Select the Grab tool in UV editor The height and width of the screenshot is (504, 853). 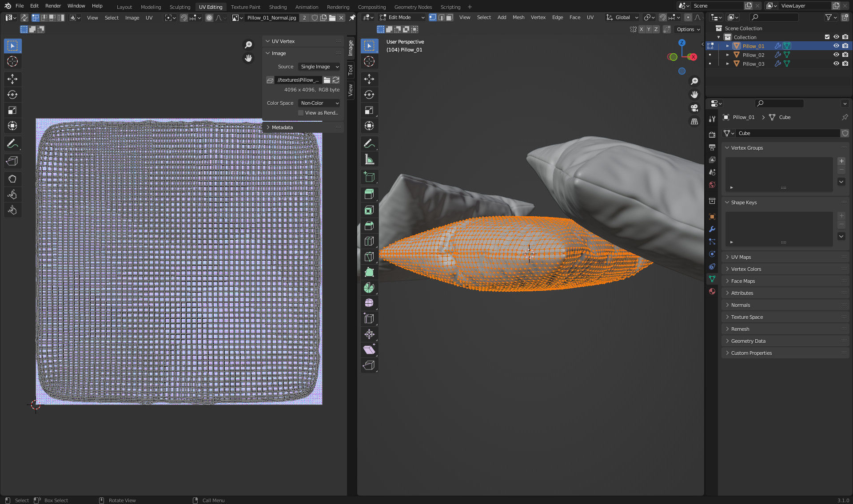point(12,179)
